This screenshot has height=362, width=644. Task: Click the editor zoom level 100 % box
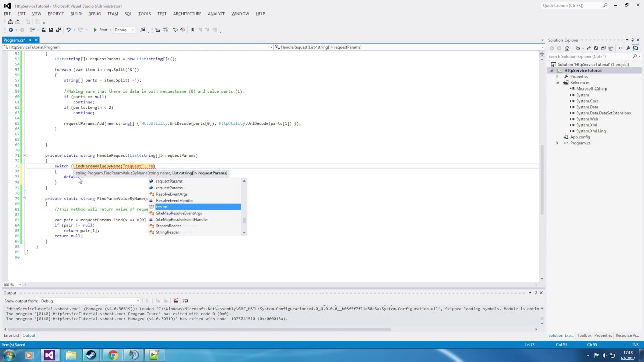[12, 285]
